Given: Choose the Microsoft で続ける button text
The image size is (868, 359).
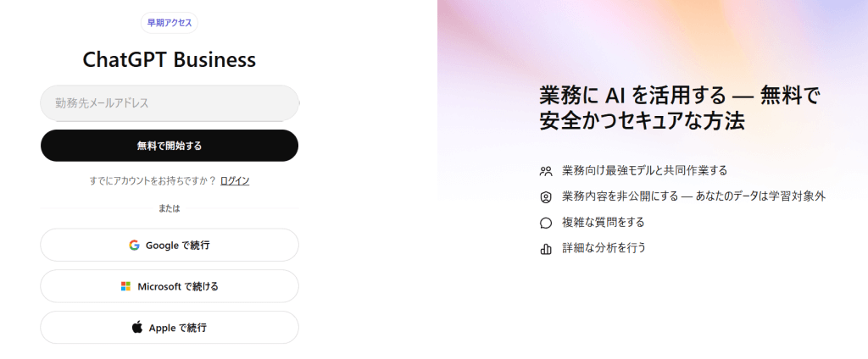Looking at the screenshot, I should tap(178, 286).
